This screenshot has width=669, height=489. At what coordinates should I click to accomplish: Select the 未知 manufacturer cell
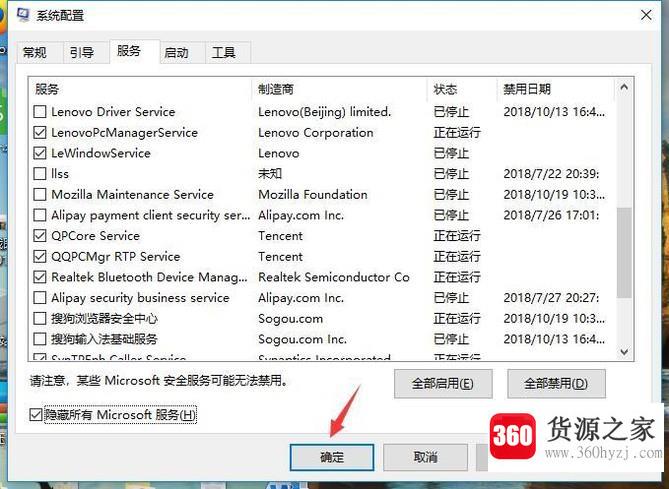(x=270, y=174)
